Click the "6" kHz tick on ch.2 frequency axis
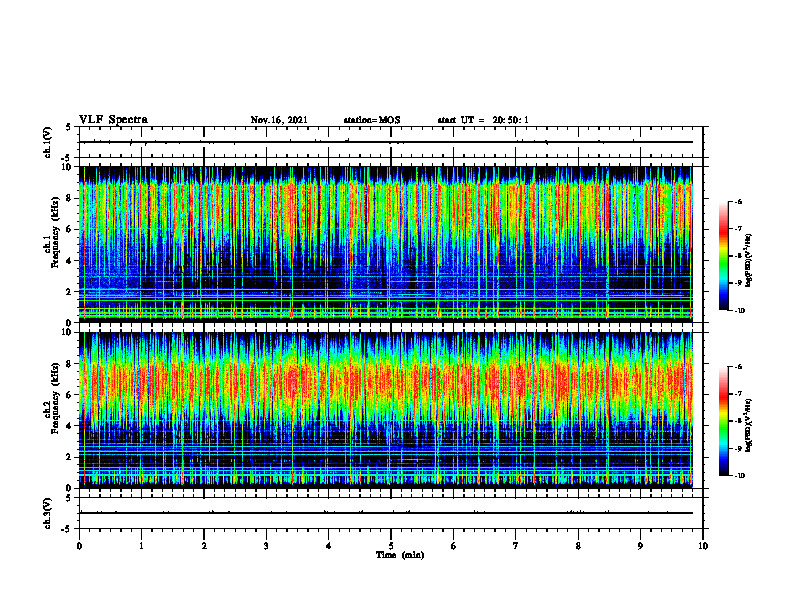The image size is (792, 612). pos(70,395)
